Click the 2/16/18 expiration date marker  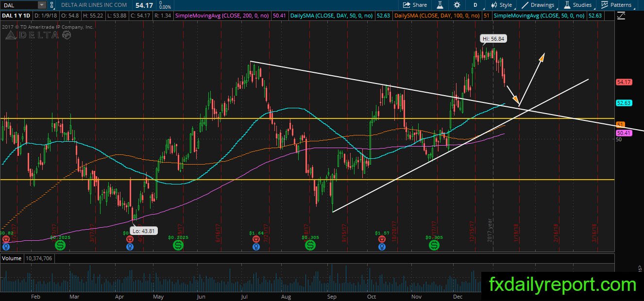556,233
